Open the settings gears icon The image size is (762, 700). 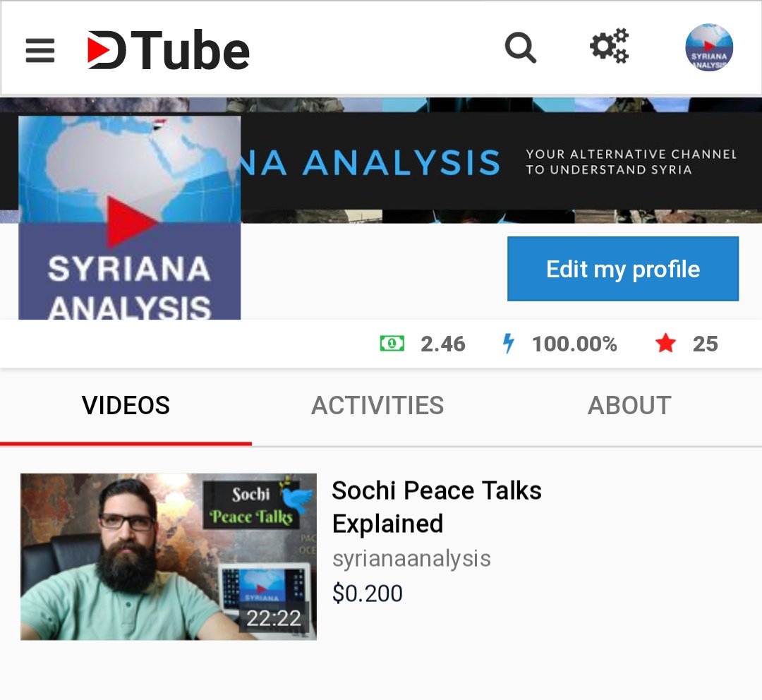[x=610, y=46]
